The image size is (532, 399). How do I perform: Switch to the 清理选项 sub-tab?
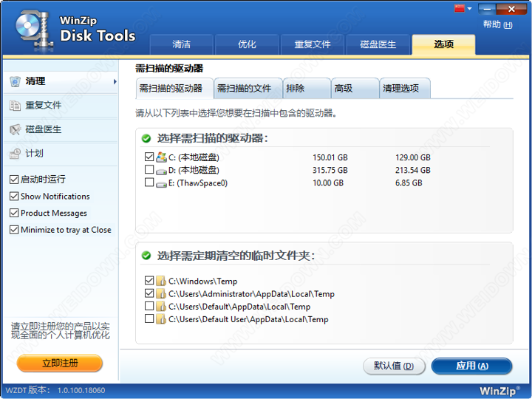405,89
